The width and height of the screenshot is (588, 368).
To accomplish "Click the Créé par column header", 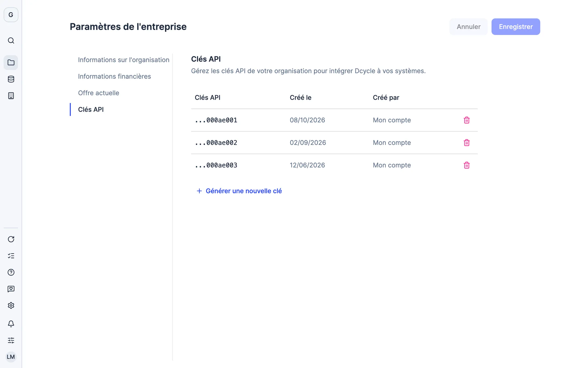I will click(x=386, y=97).
